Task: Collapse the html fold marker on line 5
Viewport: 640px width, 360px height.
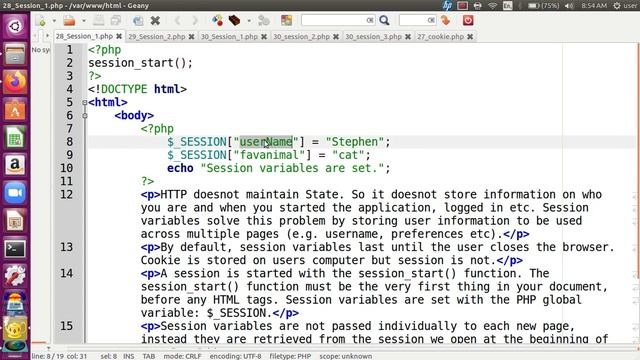Action: (x=84, y=102)
